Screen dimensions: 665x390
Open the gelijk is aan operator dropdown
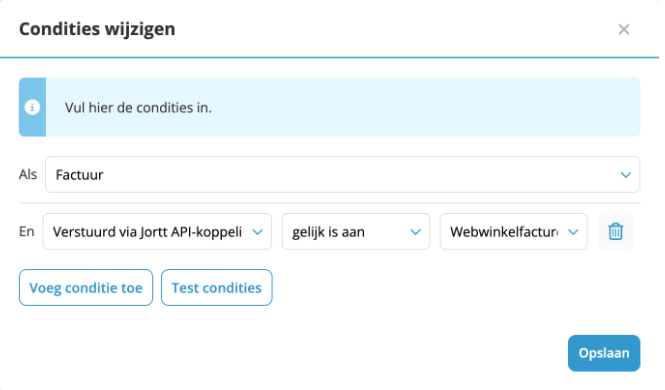coord(356,231)
